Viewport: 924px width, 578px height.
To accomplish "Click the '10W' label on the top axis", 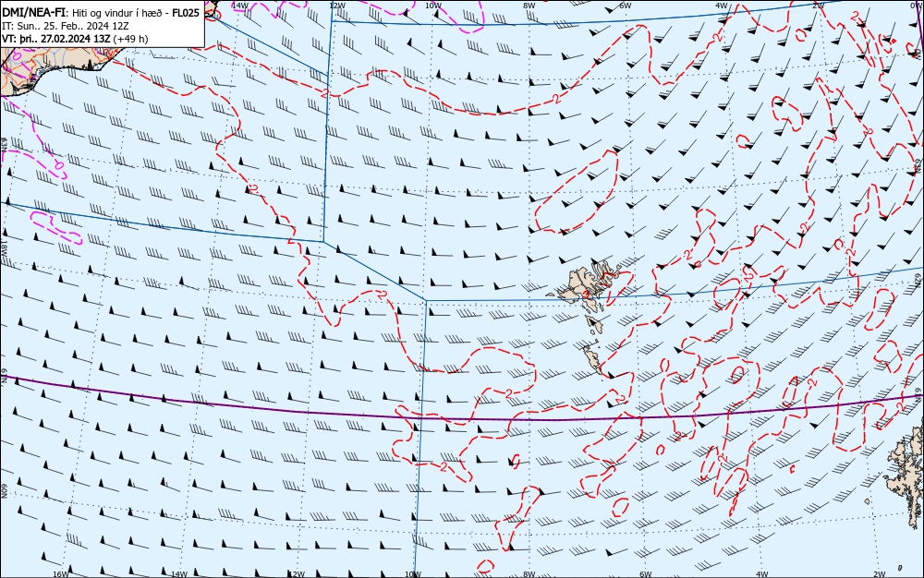I will (x=433, y=5).
